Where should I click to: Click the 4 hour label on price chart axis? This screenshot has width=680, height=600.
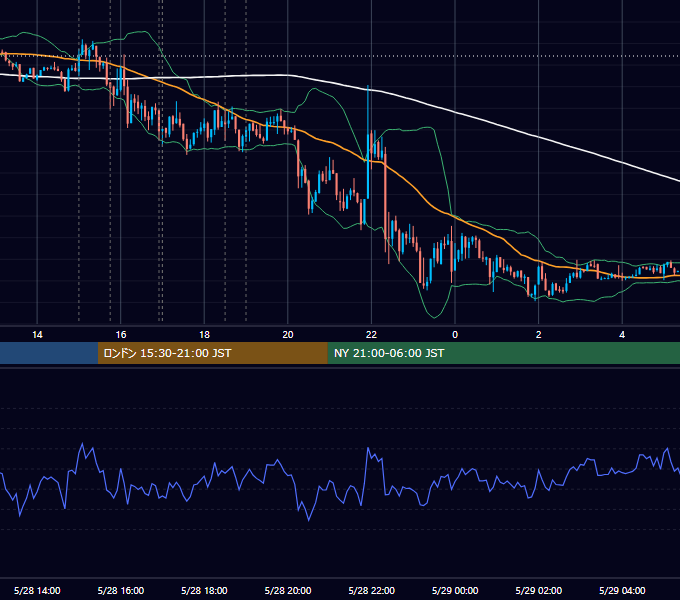[622, 335]
